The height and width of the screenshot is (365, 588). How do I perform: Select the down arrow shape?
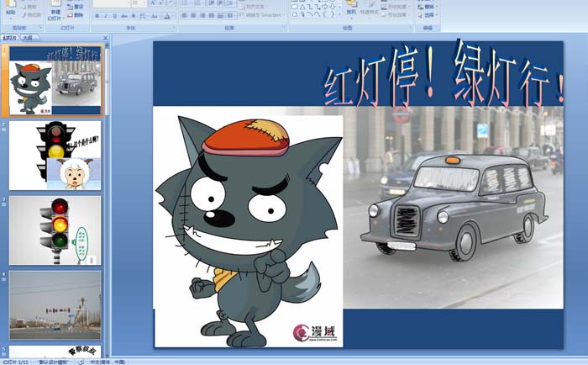click(333, 7)
